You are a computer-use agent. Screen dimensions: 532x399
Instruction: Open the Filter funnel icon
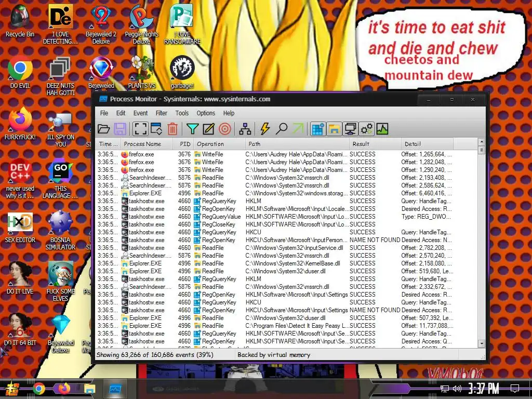[192, 129]
